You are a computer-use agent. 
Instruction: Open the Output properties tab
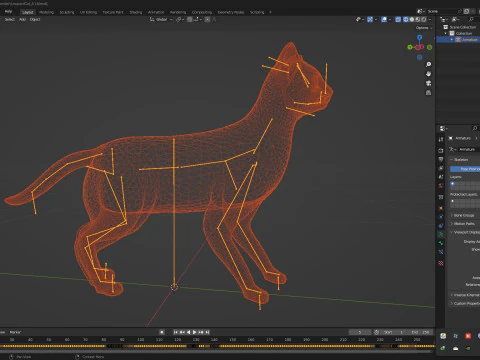point(441,159)
